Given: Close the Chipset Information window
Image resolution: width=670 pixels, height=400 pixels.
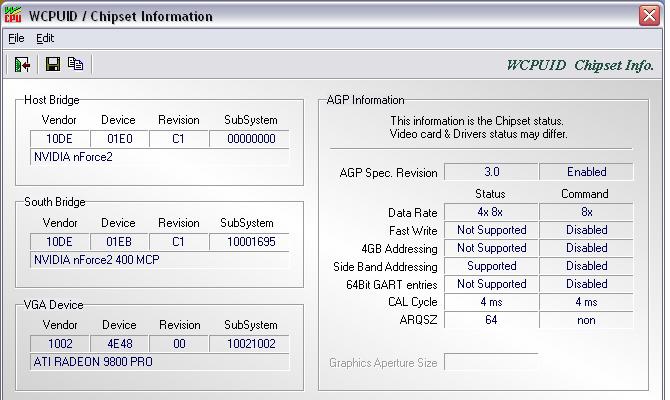Looking at the screenshot, I should click(649, 16).
